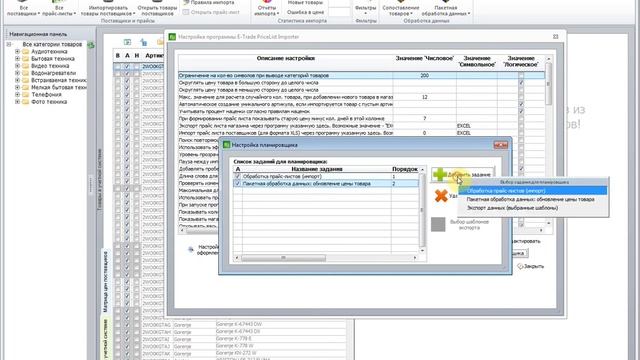Image resolution: width=640 pixels, height=360 pixels.
Task: Toggle the checkbox for 'Округлять цену товара в меньшую сторону'
Action: click(x=521, y=90)
